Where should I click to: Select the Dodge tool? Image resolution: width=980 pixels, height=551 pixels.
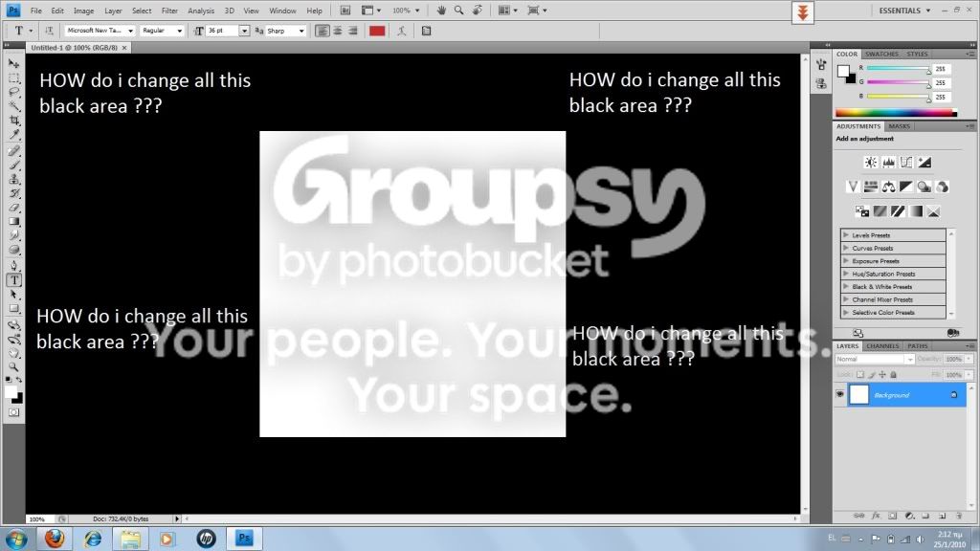(x=13, y=250)
